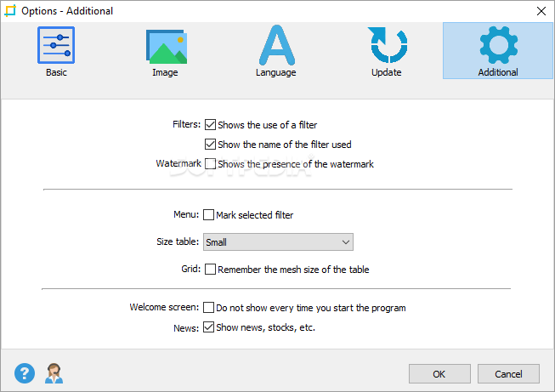This screenshot has width=555, height=392.
Task: Click the Welcome screen: label
Action: (x=164, y=307)
